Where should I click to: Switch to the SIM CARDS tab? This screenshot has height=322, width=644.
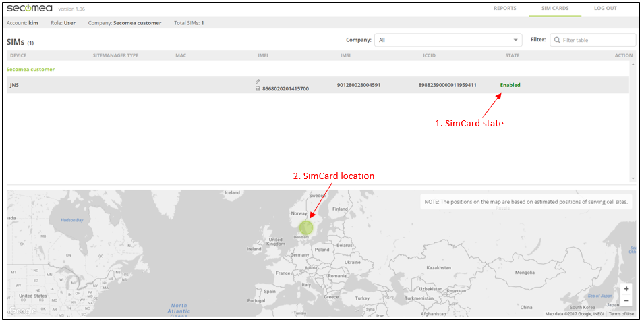click(555, 8)
